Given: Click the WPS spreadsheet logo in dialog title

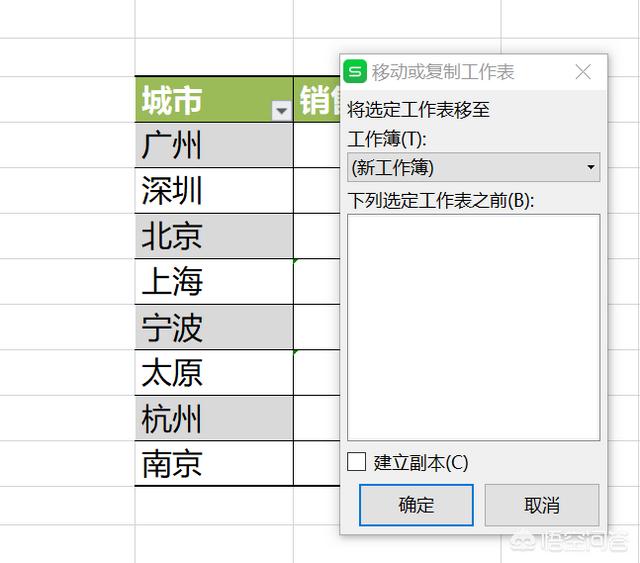Looking at the screenshot, I should coord(355,71).
